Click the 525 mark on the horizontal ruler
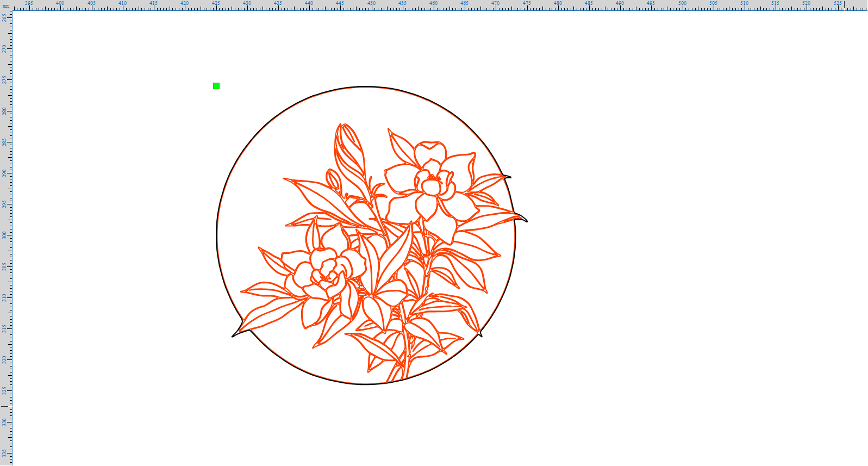 pyautogui.click(x=838, y=3)
